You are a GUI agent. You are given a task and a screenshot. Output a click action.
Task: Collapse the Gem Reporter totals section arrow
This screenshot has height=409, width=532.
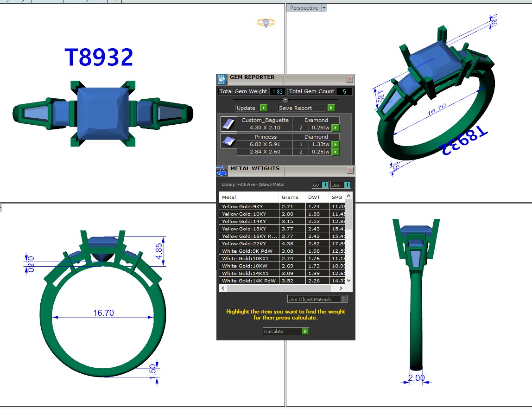click(x=285, y=100)
